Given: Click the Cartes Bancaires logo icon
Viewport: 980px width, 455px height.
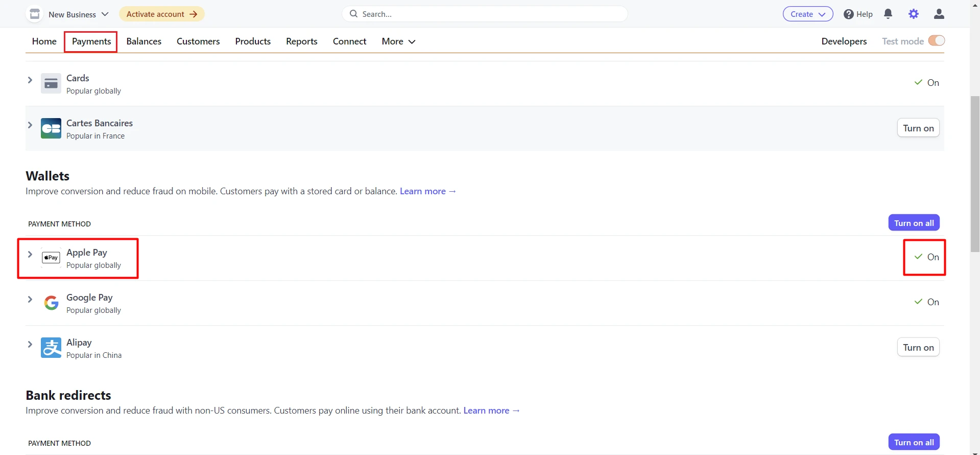Looking at the screenshot, I should [x=51, y=129].
